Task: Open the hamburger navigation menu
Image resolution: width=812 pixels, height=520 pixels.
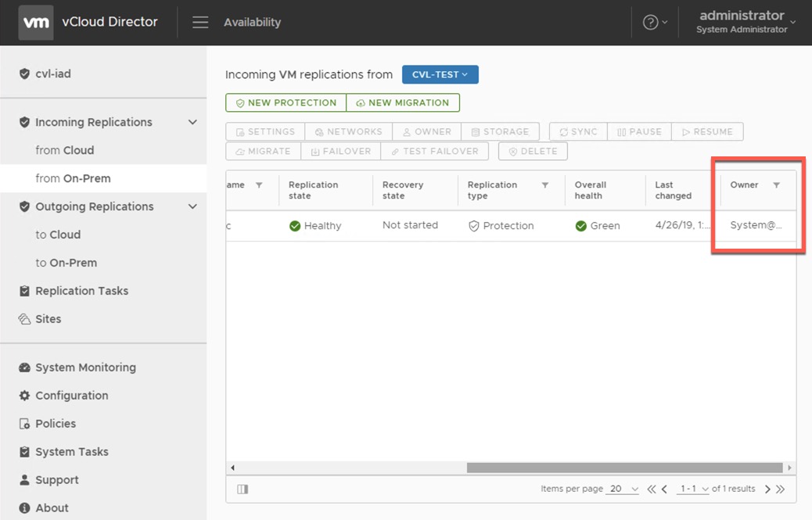Action: (x=200, y=23)
